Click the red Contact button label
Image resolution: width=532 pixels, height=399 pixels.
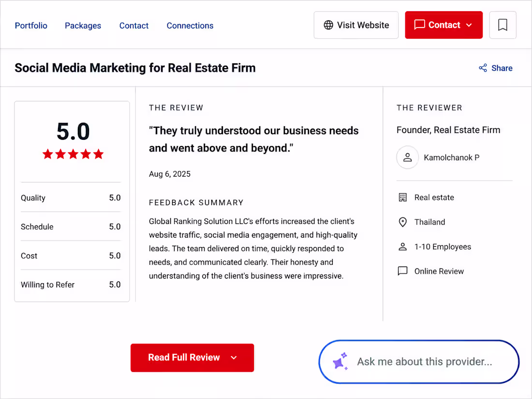(444, 25)
